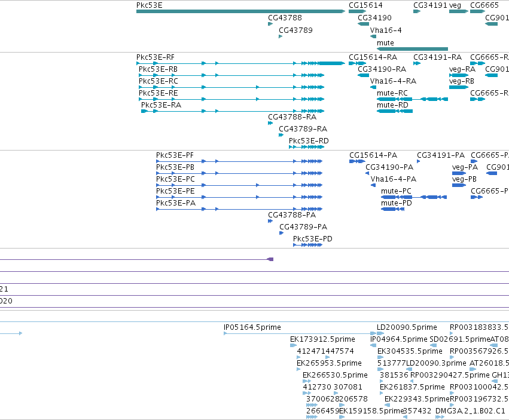Click the Pkc53E-RD transcript label
Viewport: 509px width, 420px height.
pyautogui.click(x=309, y=141)
